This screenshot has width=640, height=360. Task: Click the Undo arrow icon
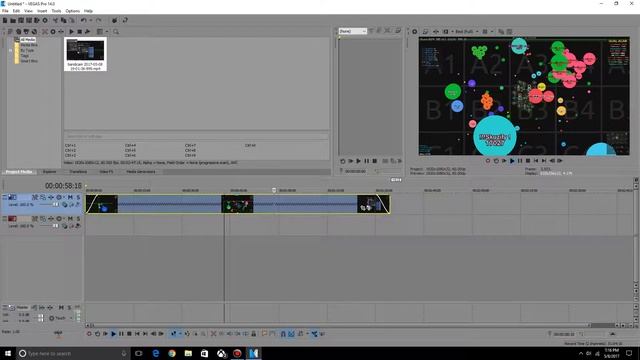pos(84,20)
